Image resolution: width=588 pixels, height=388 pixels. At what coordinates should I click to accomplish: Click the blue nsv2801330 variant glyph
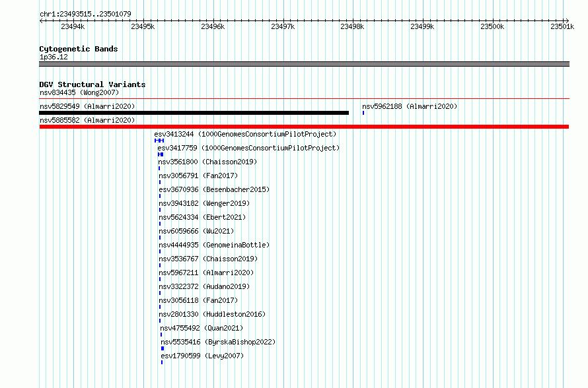(160, 321)
